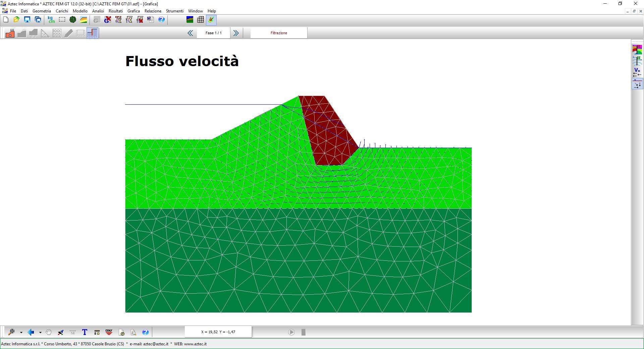Open the Geometria menu
Viewport: 644px width, 349px height.
[x=42, y=11]
